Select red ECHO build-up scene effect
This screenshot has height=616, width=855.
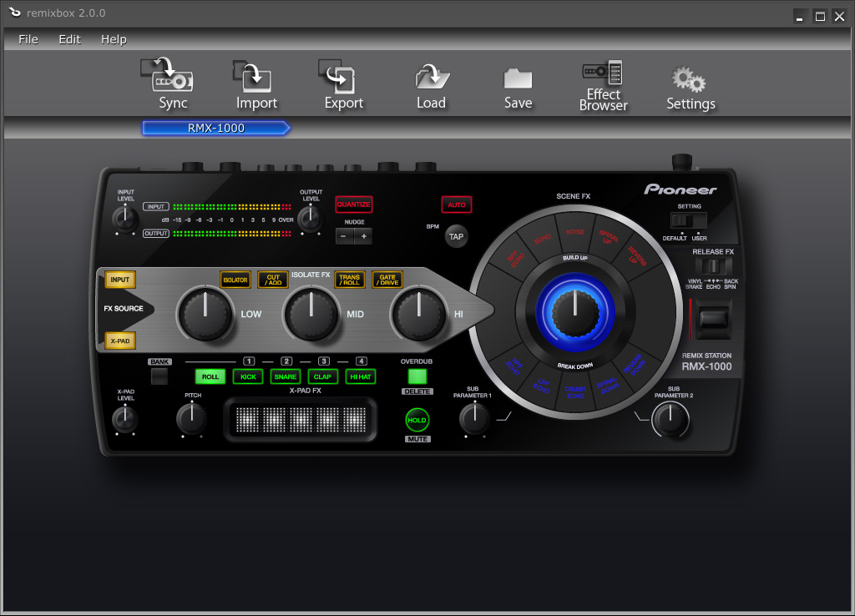pyautogui.click(x=543, y=239)
